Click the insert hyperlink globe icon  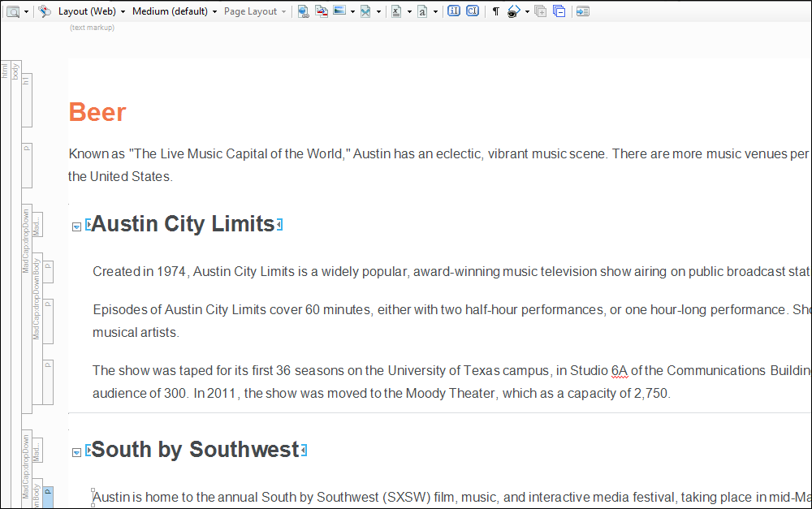(304, 11)
